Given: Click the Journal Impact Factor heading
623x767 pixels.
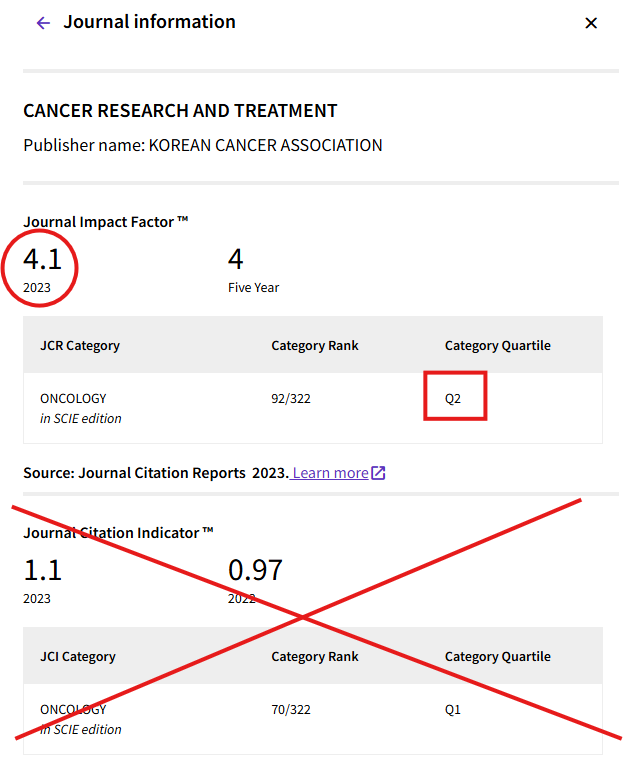Looking at the screenshot, I should pyautogui.click(x=106, y=221).
